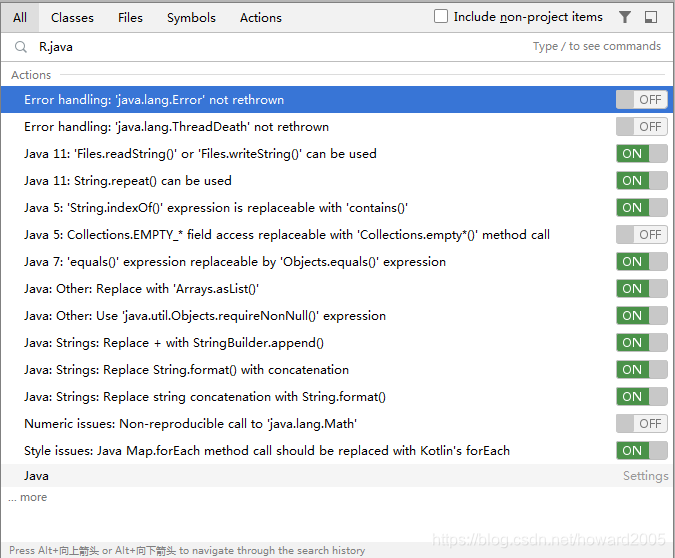Enable Non-reproducible call to java.lang.Math switch

pyautogui.click(x=641, y=423)
